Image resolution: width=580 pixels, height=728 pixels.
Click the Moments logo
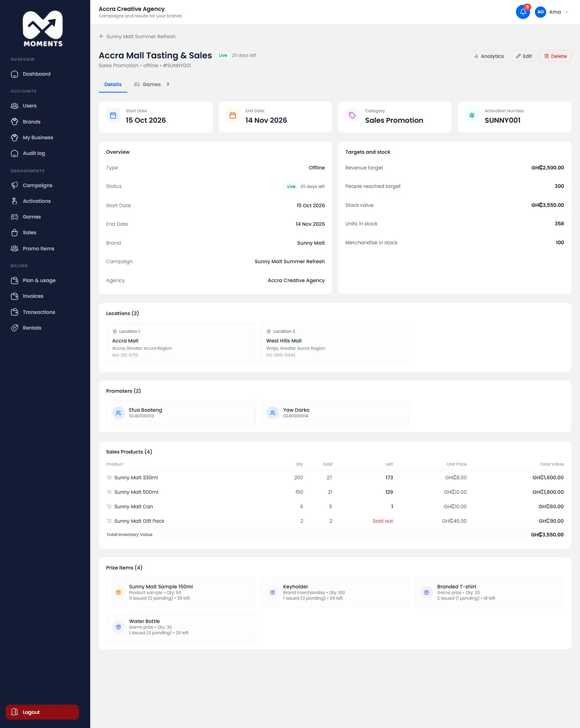(x=43, y=29)
